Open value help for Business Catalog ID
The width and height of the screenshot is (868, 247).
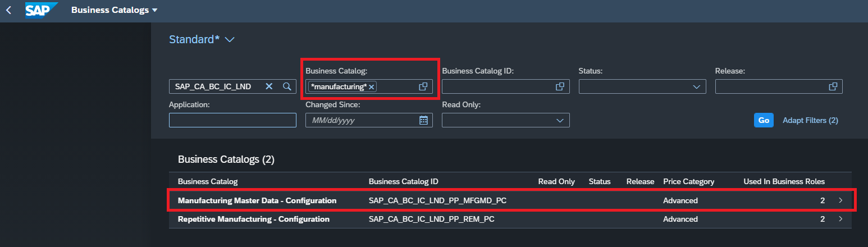560,86
